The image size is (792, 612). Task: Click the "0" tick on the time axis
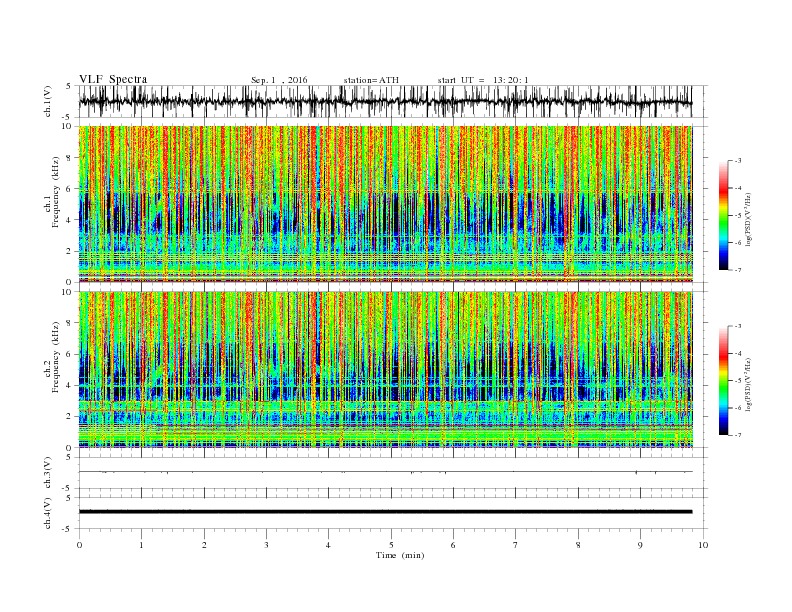coord(79,545)
